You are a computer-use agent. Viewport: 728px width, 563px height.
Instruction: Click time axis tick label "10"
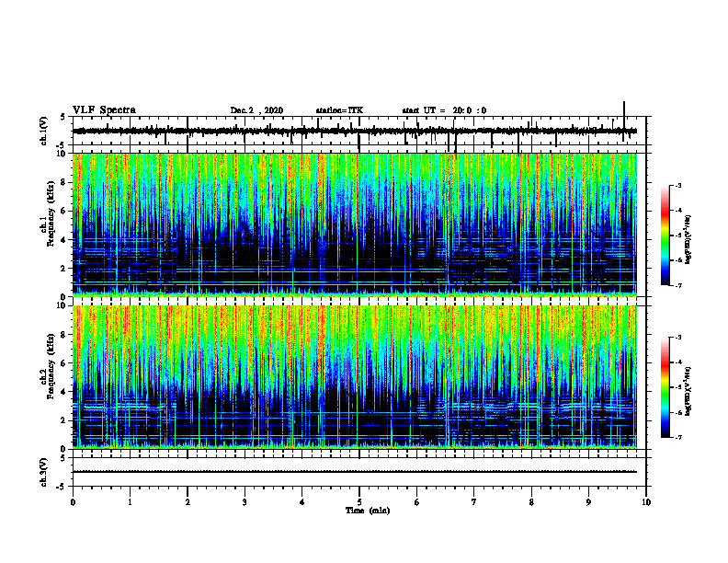pos(646,502)
